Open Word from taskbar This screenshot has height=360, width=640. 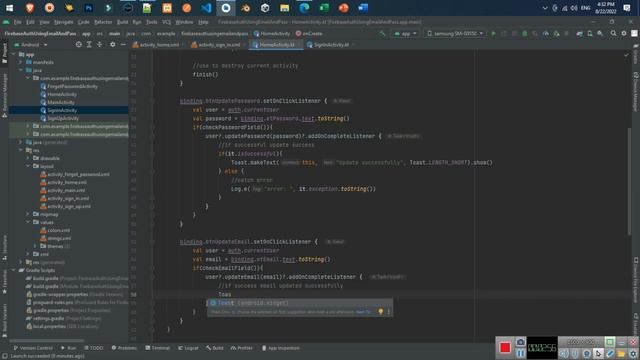click(363, 8)
